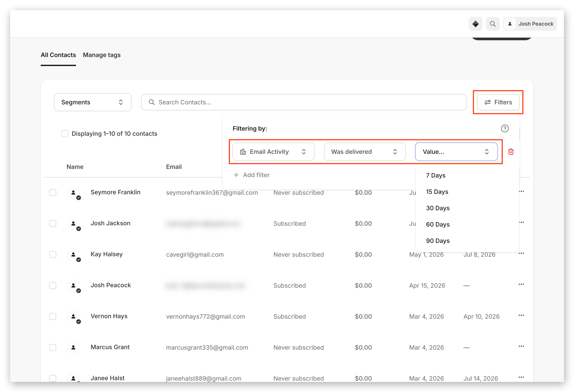Delete filter with red trash icon
Screen dimensions: 574x392
[x=511, y=151]
